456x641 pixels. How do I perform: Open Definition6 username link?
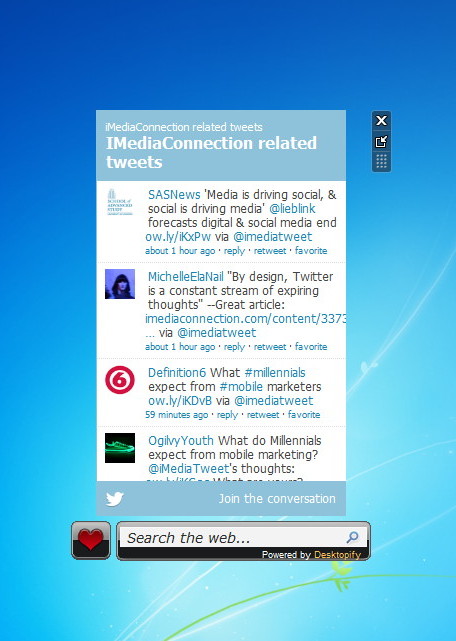177,373
